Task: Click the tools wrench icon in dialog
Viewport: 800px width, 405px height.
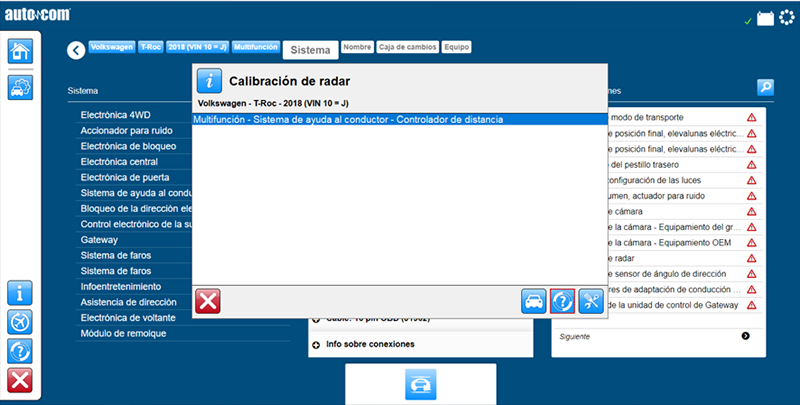Action: click(591, 301)
